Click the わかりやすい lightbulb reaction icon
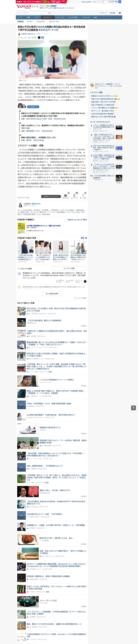This screenshot has width=138, height=644. 74,195
